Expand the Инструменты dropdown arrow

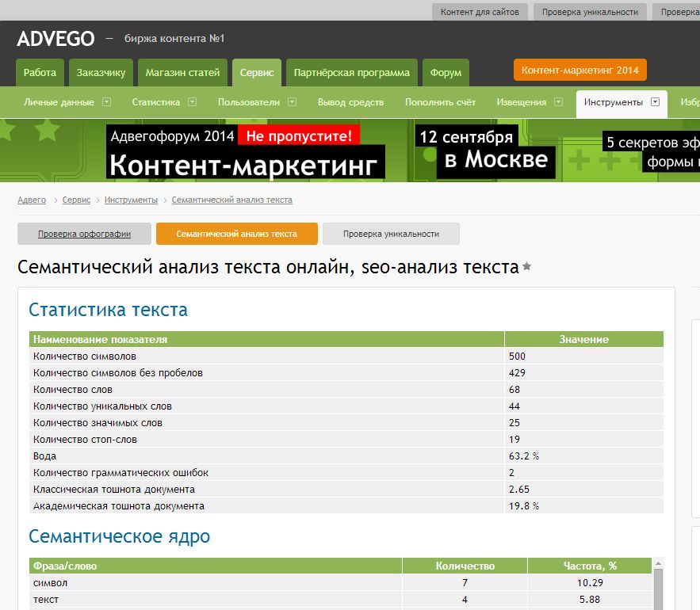tap(655, 102)
